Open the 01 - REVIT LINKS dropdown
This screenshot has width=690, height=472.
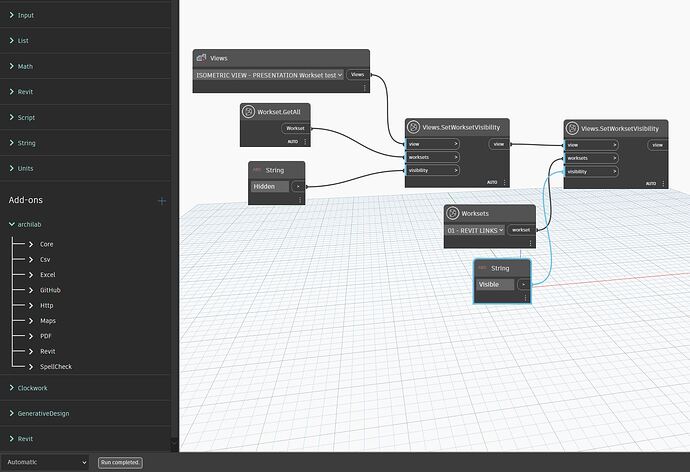pos(475,231)
